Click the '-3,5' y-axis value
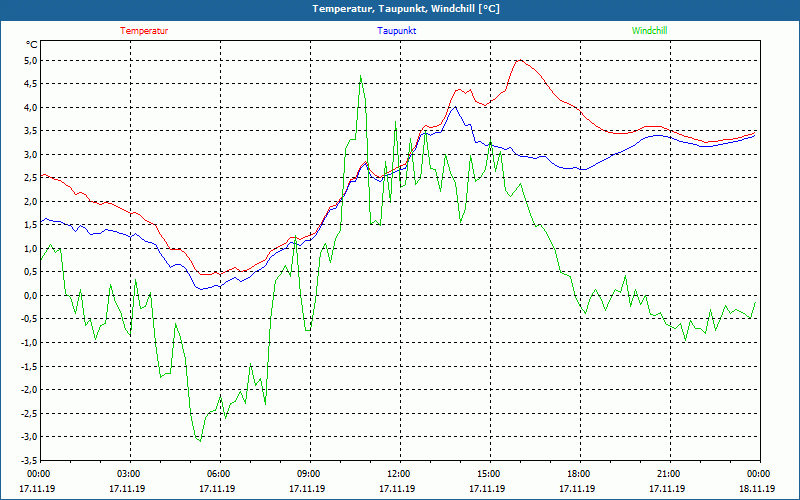Image resolution: width=800 pixels, height=500 pixels. pyautogui.click(x=30, y=460)
